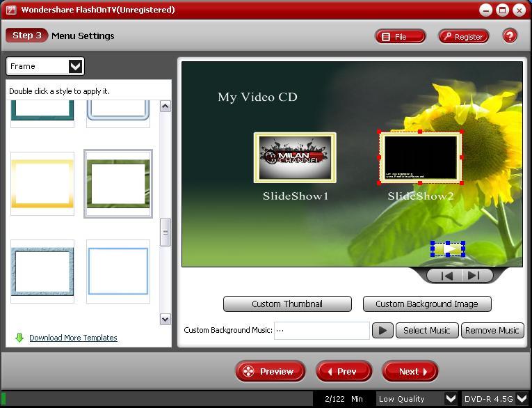The height and width of the screenshot is (408, 532).
Task: Select the yellow gradient frame style
Action: (x=42, y=184)
